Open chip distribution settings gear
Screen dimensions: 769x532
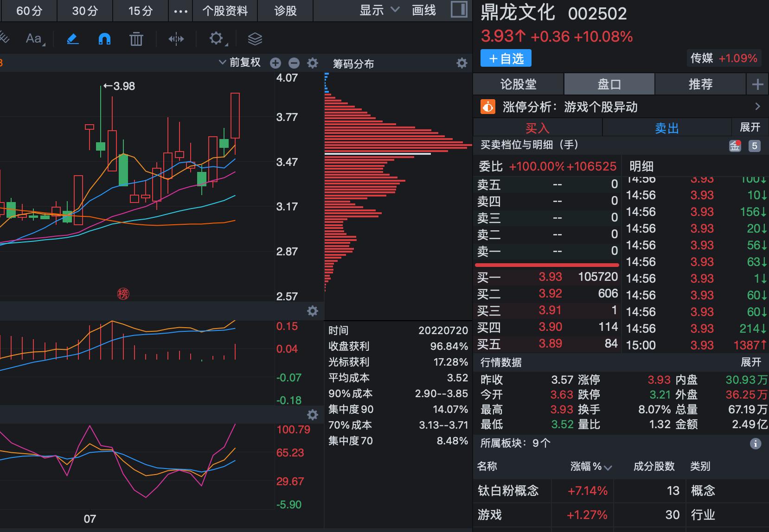pyautogui.click(x=461, y=63)
